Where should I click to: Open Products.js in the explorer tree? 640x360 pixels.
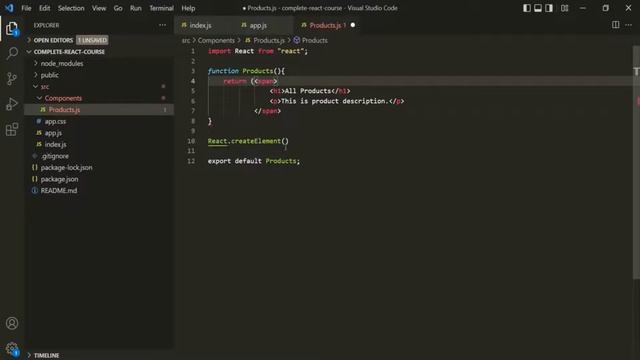tap(64, 110)
